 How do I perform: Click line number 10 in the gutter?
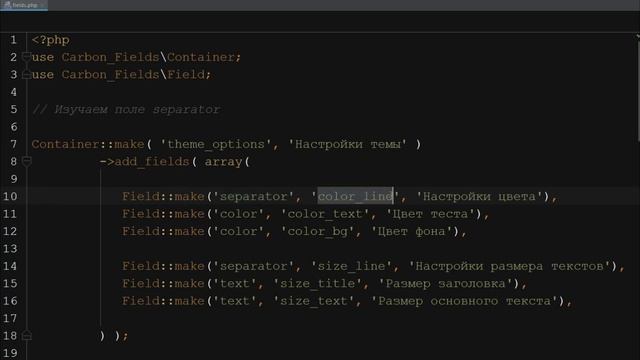pyautogui.click(x=10, y=196)
